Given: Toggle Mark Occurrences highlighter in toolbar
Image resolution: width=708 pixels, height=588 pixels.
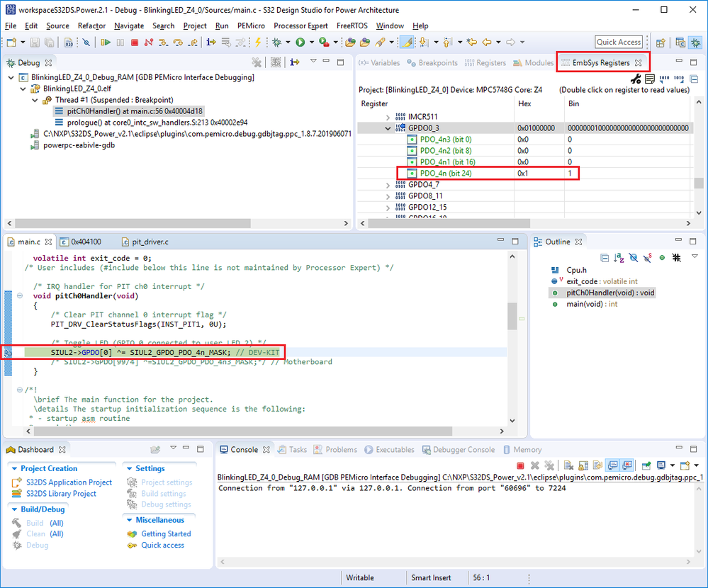Looking at the screenshot, I should [x=406, y=43].
